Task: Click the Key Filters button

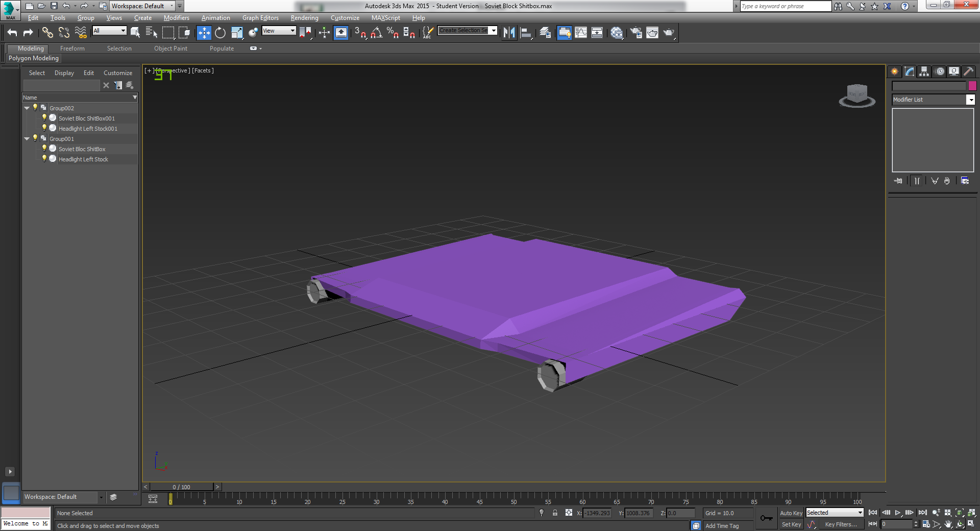Action: [840, 524]
